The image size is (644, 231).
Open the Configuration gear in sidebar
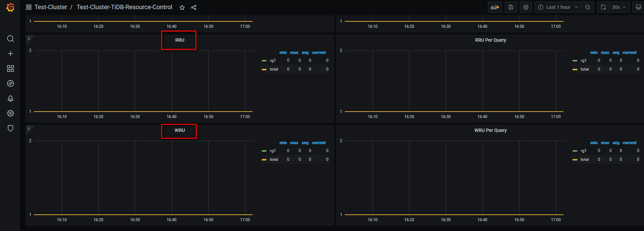pos(10,113)
